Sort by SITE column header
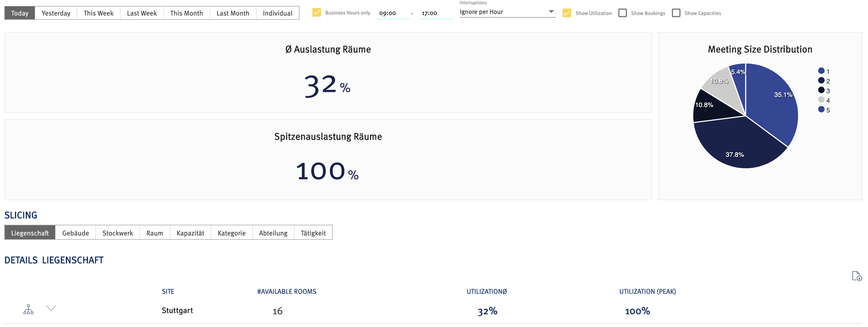Screen dimensions: 868x327 pyautogui.click(x=168, y=291)
